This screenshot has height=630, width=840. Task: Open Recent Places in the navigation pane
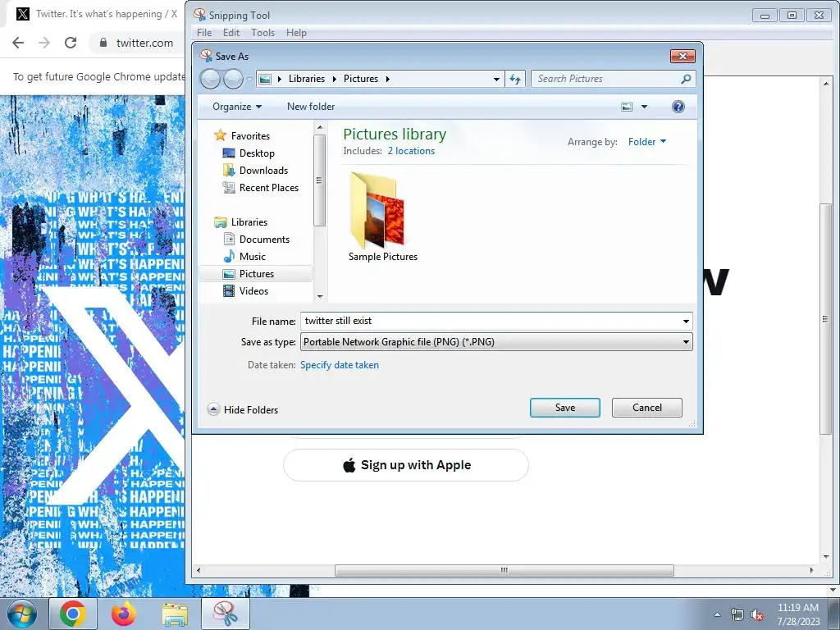click(x=269, y=188)
